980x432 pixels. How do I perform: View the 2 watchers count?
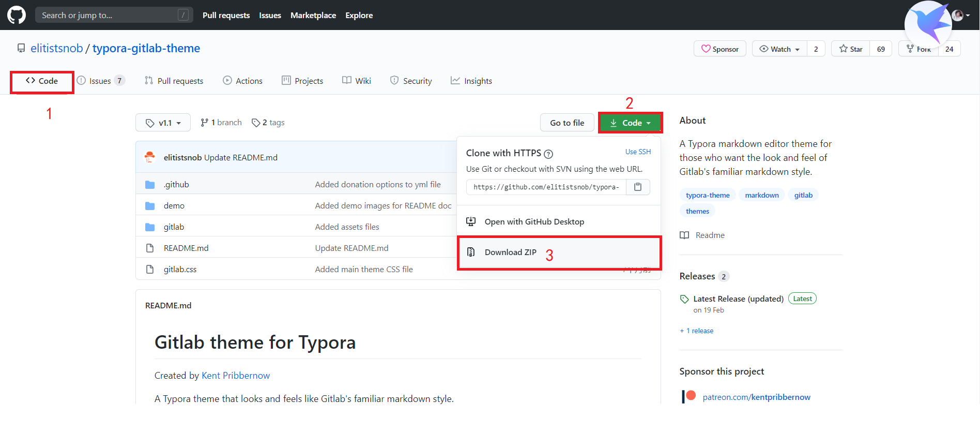coord(816,49)
